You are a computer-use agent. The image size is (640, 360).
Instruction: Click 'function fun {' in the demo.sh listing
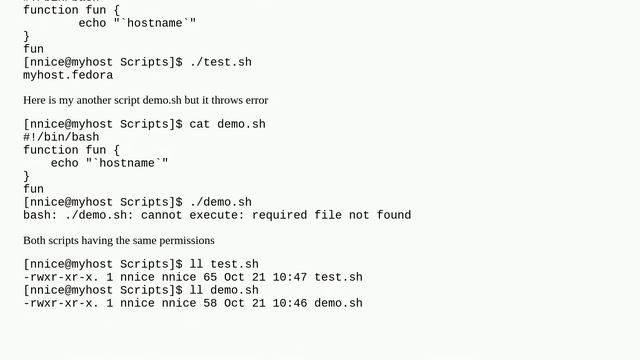[x=71, y=150]
